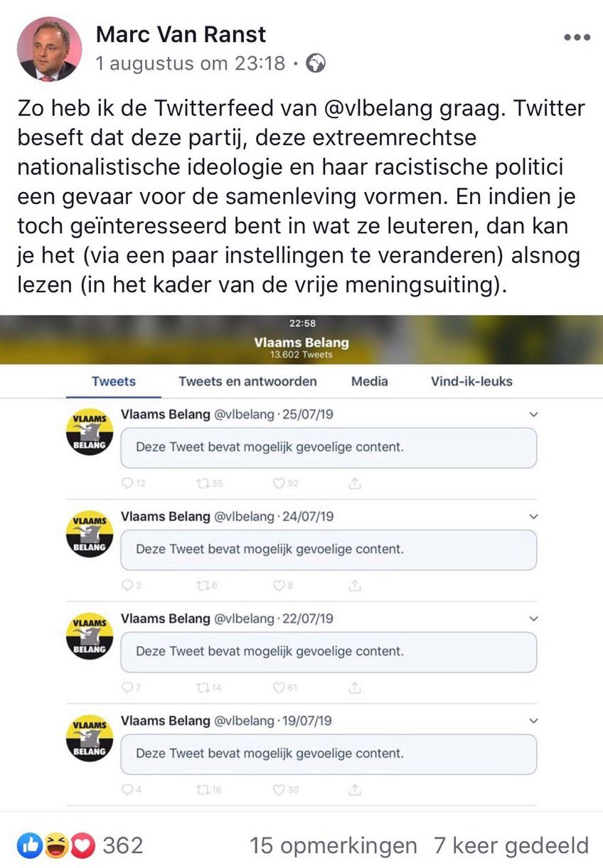Viewport: 603px width, 868px height.
Task: Click the globe public-visibility icon
Action: (316, 65)
